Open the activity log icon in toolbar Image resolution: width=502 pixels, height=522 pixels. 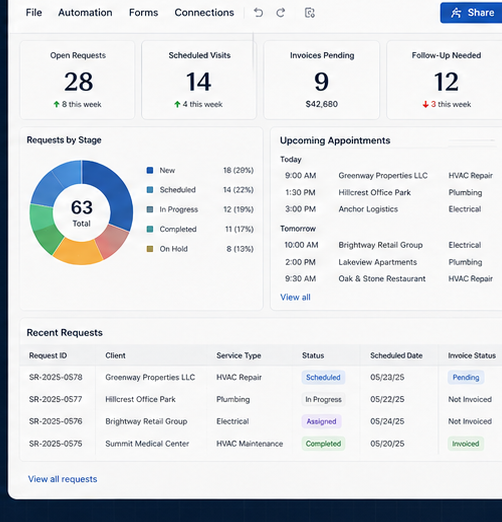point(310,13)
